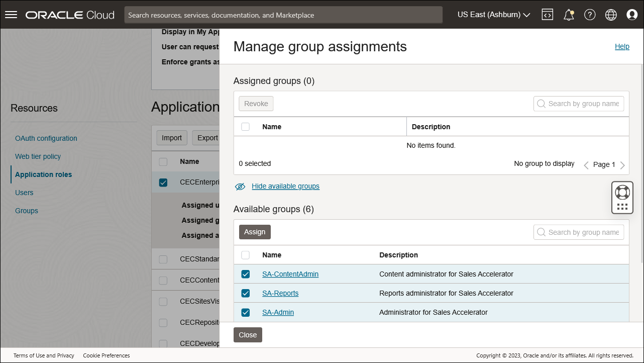Select Users in the Resources sidebar

click(24, 193)
